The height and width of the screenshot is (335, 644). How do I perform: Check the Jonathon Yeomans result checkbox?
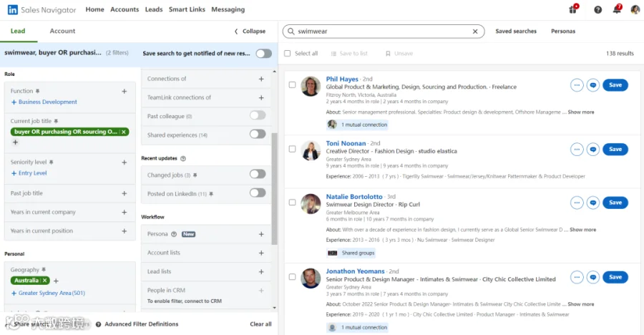tap(292, 277)
